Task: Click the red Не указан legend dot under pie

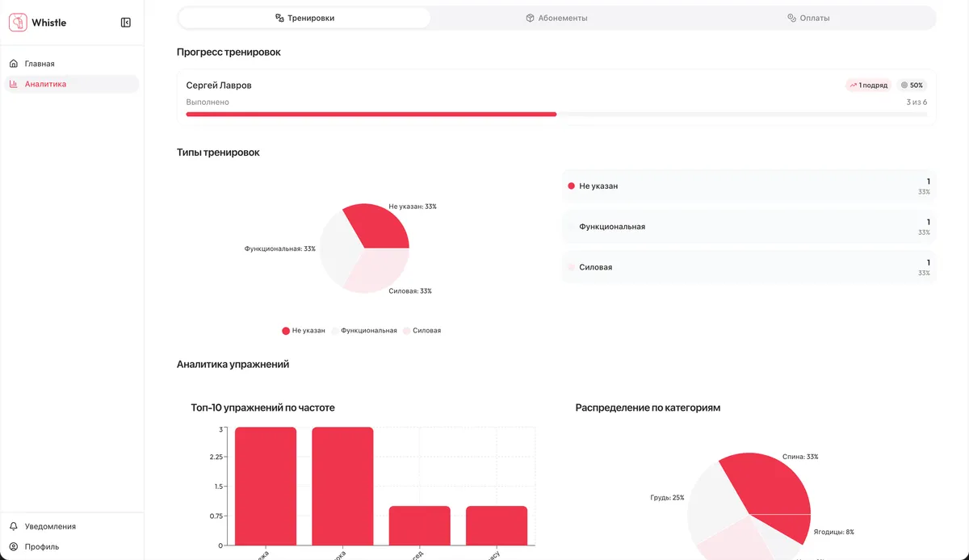Action: click(x=286, y=331)
